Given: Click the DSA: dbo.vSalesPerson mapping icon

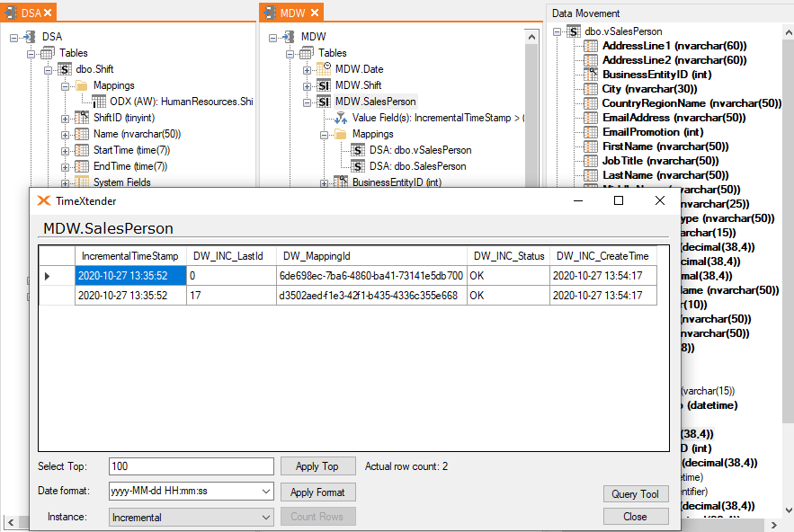Looking at the screenshot, I should [x=358, y=150].
